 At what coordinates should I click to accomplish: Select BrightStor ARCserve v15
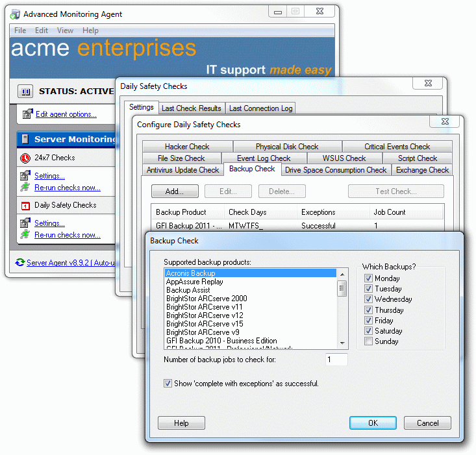click(x=251, y=324)
